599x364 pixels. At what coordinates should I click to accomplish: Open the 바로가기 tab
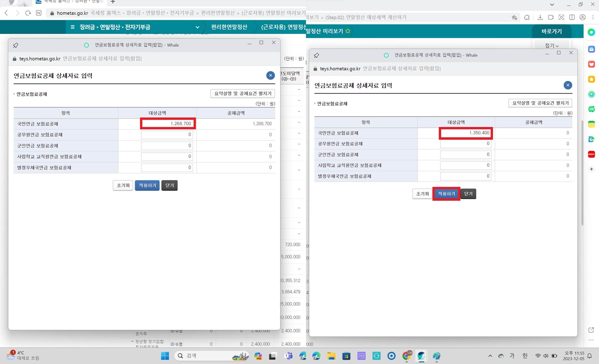[x=551, y=31]
